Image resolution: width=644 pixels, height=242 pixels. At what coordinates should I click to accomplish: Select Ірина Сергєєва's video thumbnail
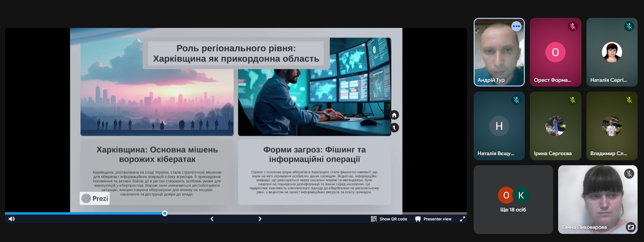(555, 126)
